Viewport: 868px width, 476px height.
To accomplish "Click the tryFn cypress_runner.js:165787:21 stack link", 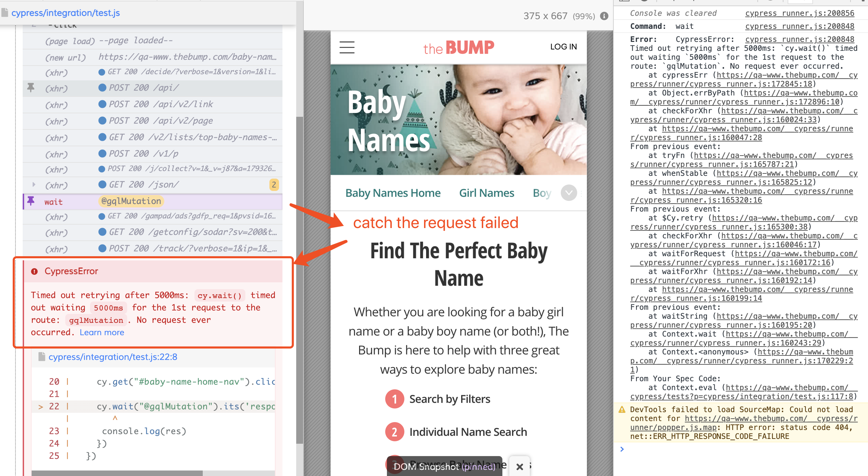I will [x=742, y=160].
